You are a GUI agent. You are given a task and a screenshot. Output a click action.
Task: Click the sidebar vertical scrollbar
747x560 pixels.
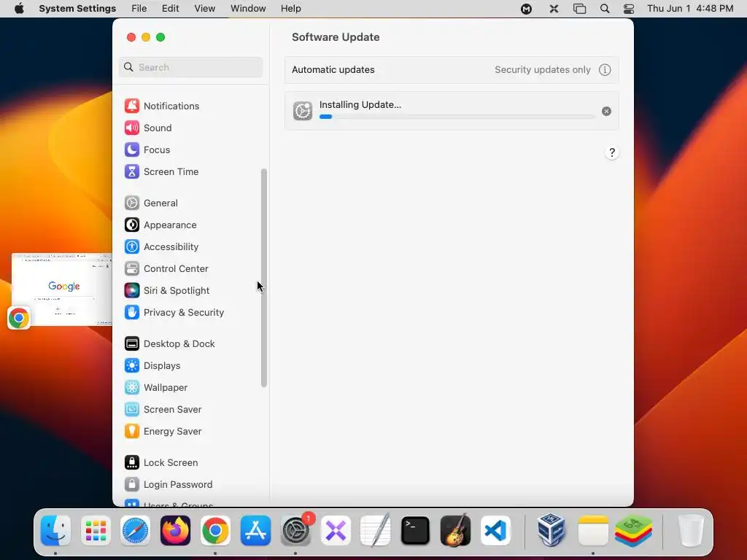coord(264,278)
